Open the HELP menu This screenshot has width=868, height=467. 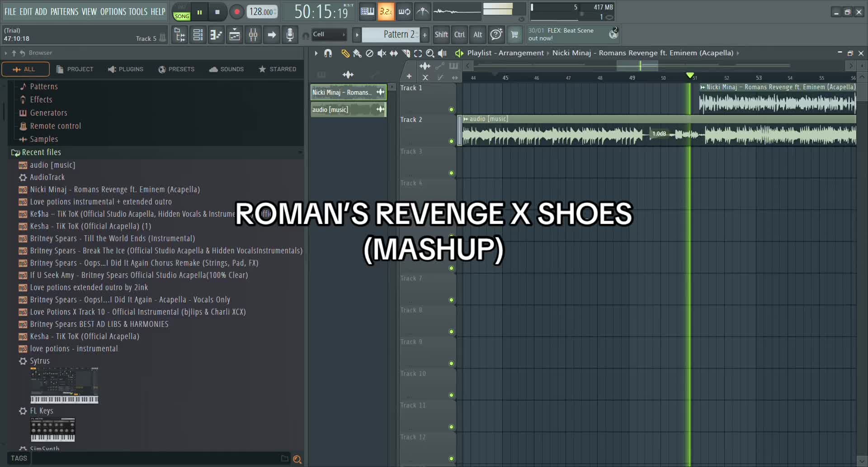click(x=158, y=12)
